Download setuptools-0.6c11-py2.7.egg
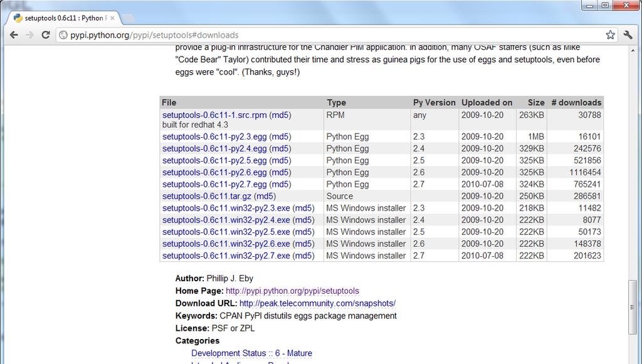 coord(214,184)
